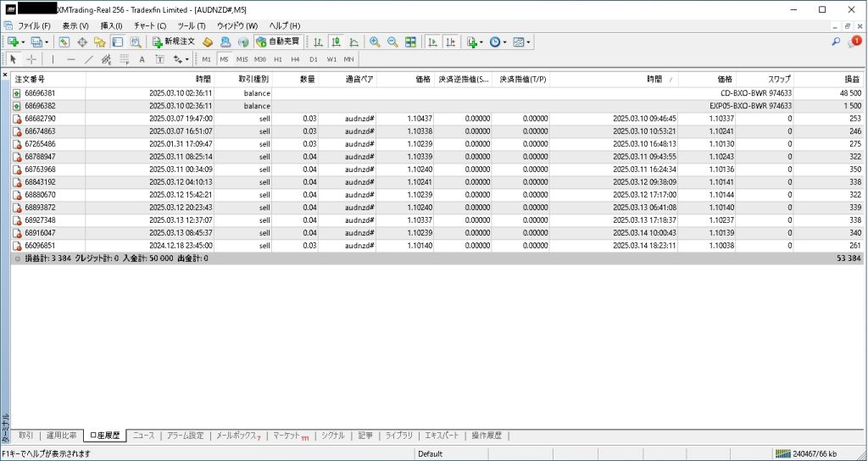Click the tile windows icon
This screenshot has width=868, height=461.
(410, 42)
